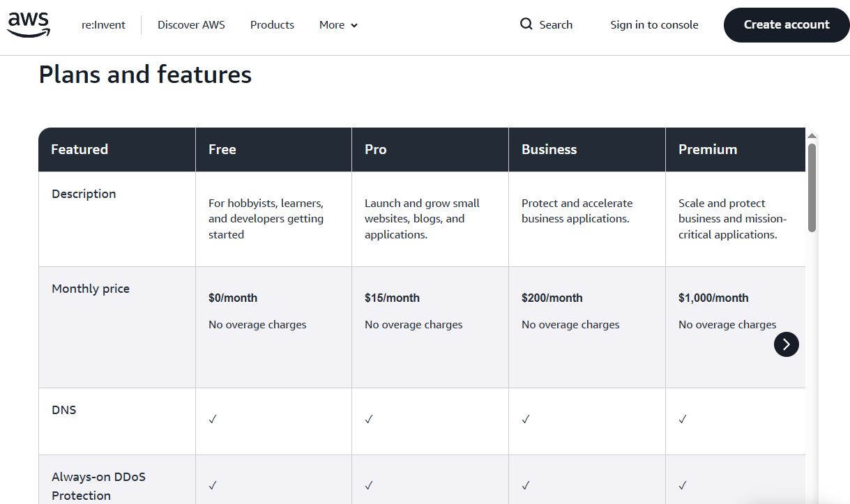The width and height of the screenshot is (850, 504).
Task: Click the Plans and features heading
Action: [x=144, y=74]
